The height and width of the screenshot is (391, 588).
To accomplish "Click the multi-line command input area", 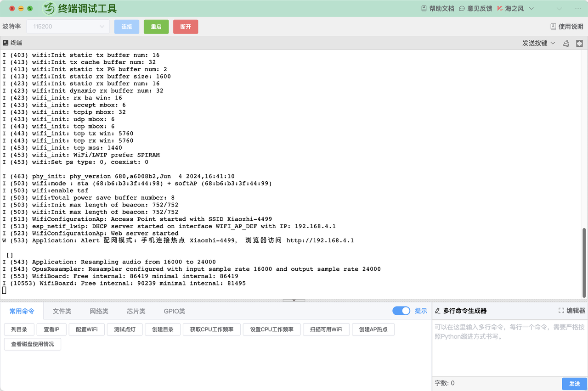I will click(509, 349).
